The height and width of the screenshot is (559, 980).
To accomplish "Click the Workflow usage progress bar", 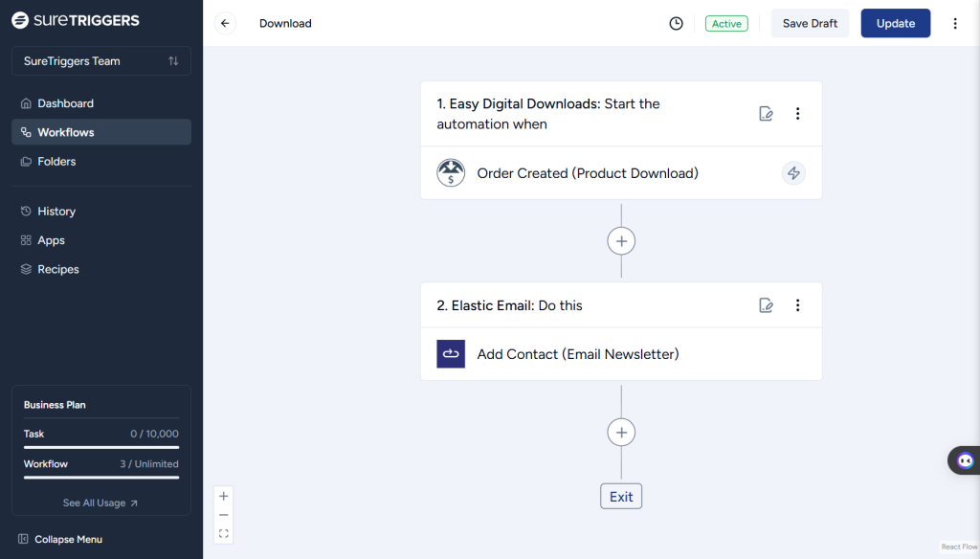I will (101, 477).
